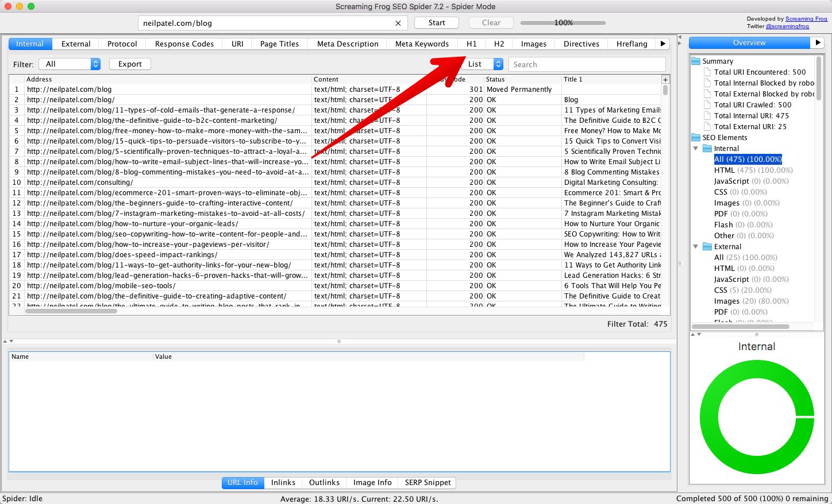
Task: Select 'All (475) (100.00%)' under Internal
Action: click(748, 159)
